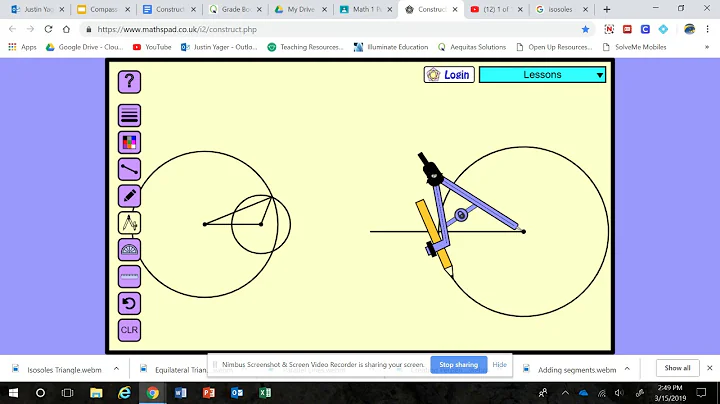The height and width of the screenshot is (404, 720).
Task: Open Chrome three-dot menu
Action: (x=707, y=29)
